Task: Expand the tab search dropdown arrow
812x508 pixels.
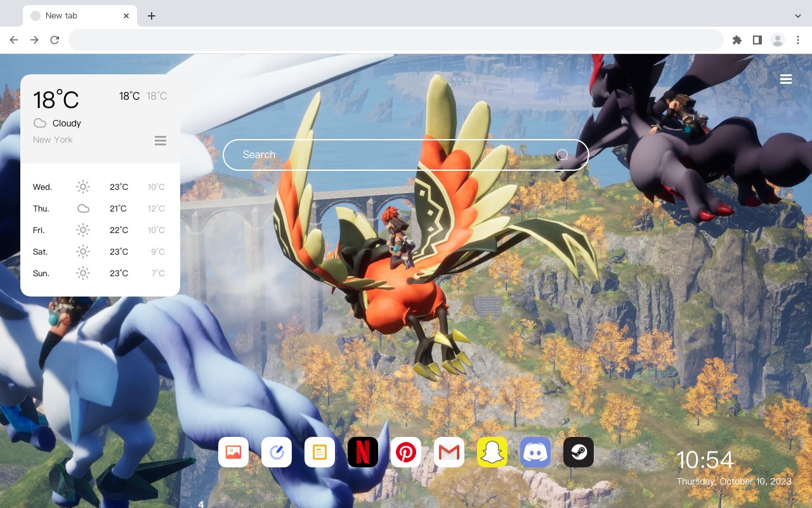Action: point(798,16)
